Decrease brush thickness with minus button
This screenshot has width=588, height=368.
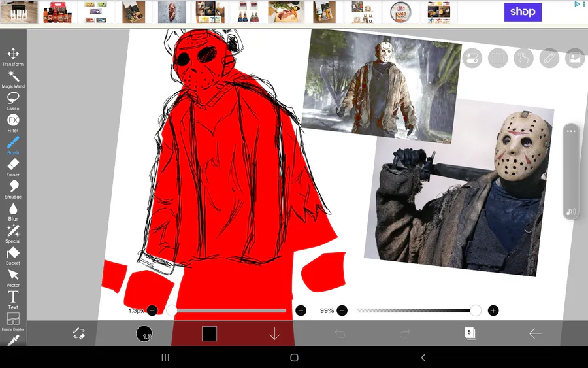[152, 310]
